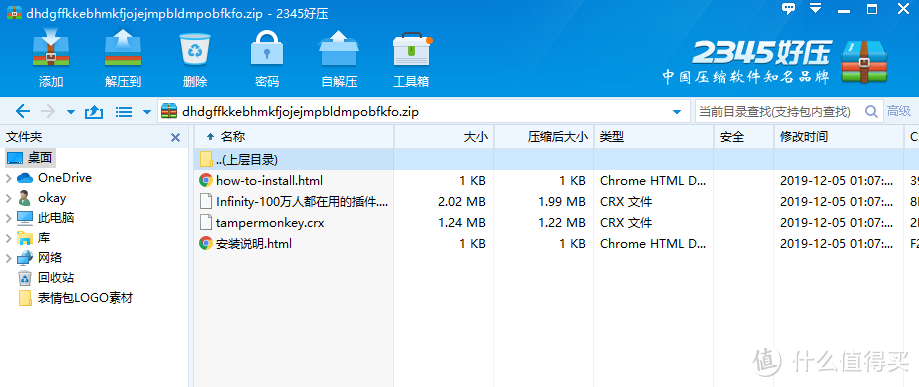Image resolution: width=919 pixels, height=387 pixels.
Task: Select the Infinity-100万人都在用的插件 CRX file
Action: [302, 202]
